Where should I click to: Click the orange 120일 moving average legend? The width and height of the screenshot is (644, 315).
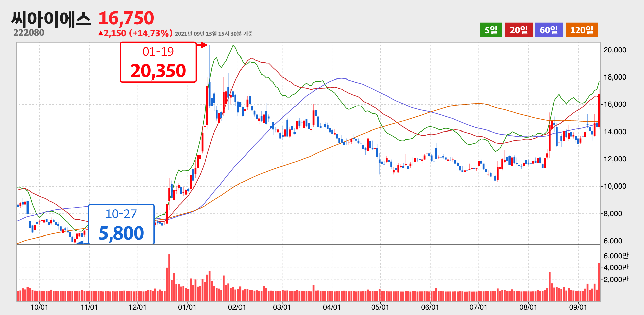click(582, 30)
